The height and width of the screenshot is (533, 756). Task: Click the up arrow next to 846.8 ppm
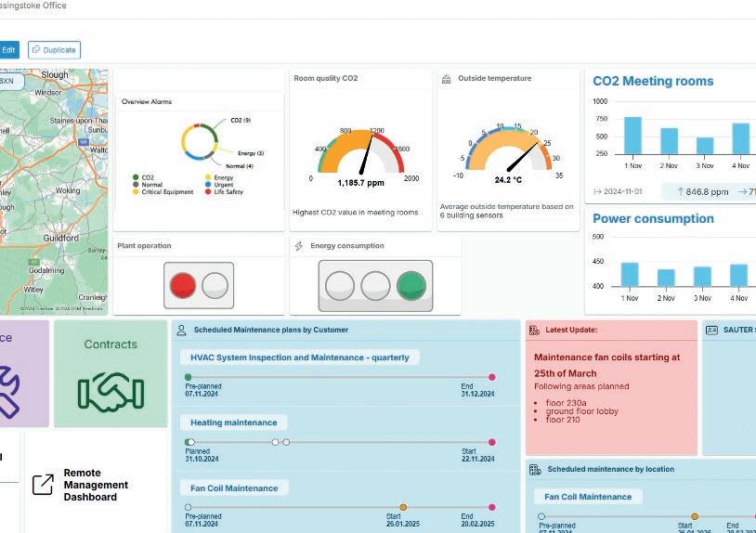click(x=680, y=192)
